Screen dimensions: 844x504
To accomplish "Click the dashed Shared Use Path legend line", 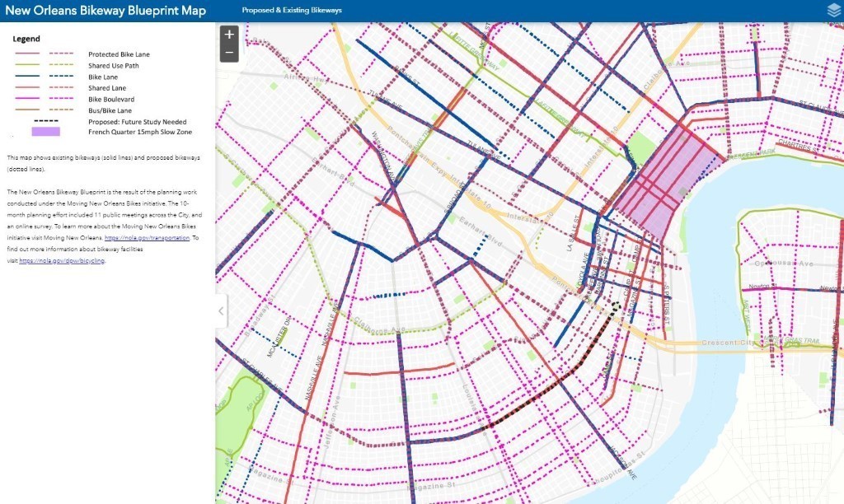I will (63, 66).
